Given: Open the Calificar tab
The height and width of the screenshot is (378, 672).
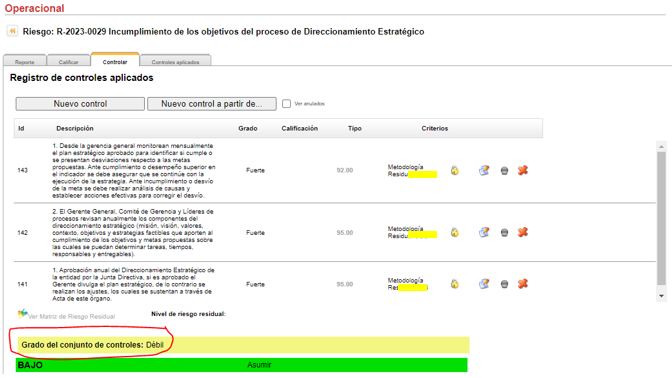Looking at the screenshot, I should (69, 61).
